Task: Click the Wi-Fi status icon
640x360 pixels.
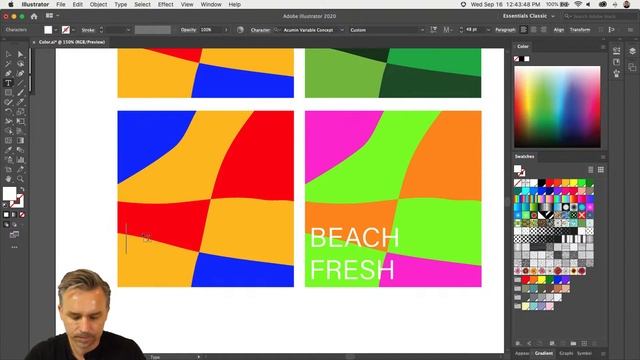Action: [578, 4]
